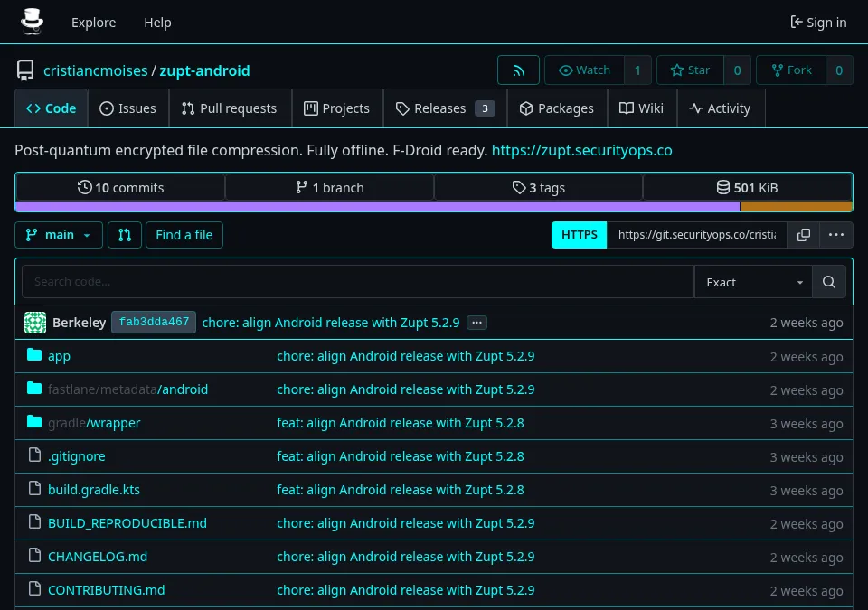This screenshot has width=868, height=610.
Task: Focus the Search code input field
Action: pos(358,282)
